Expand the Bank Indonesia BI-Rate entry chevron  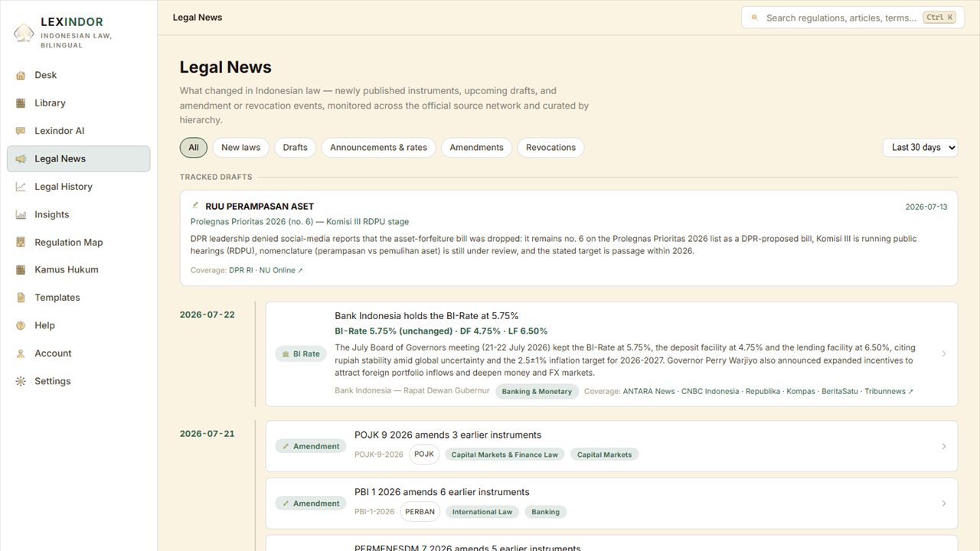(944, 354)
